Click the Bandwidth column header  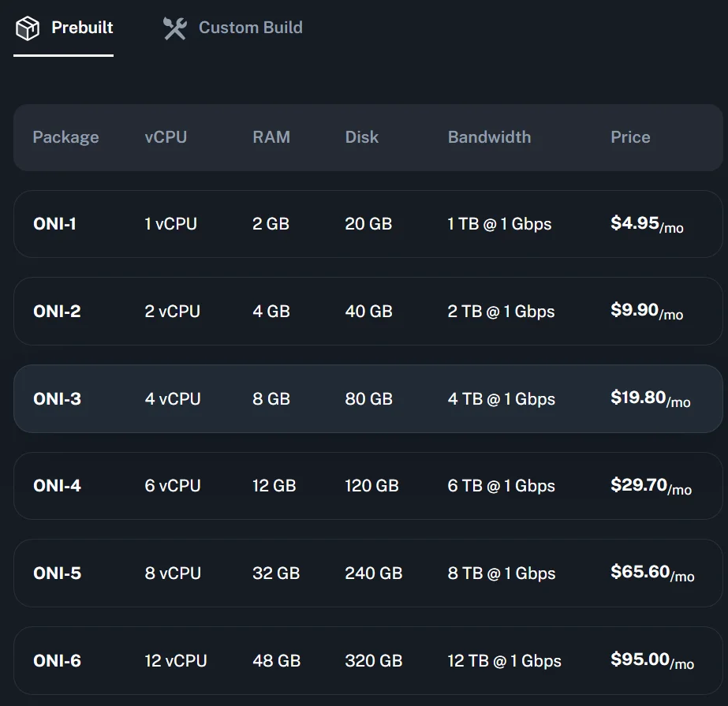(489, 136)
